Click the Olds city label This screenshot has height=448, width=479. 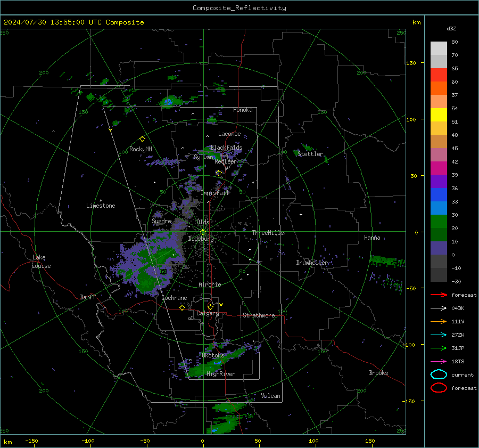(203, 222)
